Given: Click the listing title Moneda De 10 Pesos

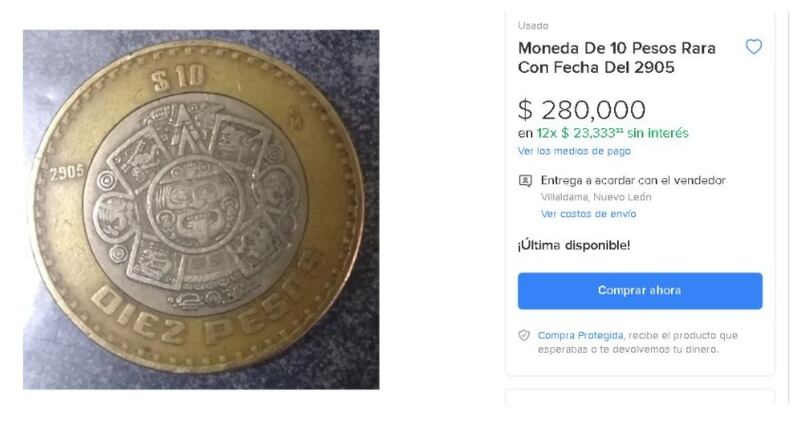Looking at the screenshot, I should point(616,58).
